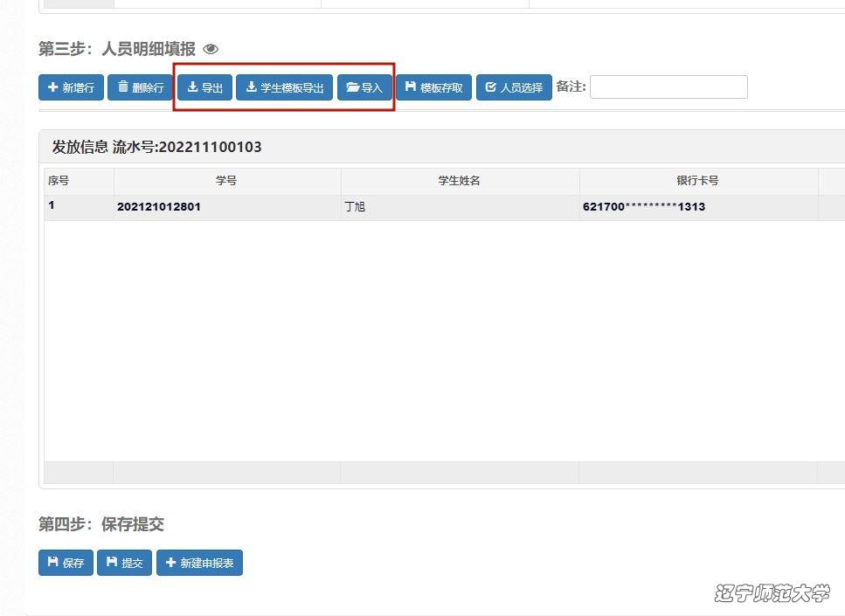Sort by the 学号 column header
Viewport: 845px width, 616px height.
pyautogui.click(x=226, y=181)
